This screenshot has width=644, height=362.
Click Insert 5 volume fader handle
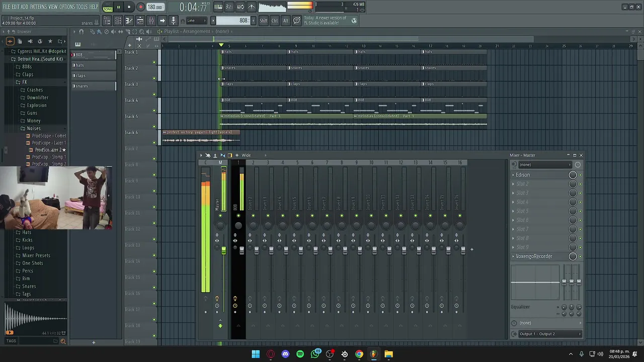[x=301, y=250]
